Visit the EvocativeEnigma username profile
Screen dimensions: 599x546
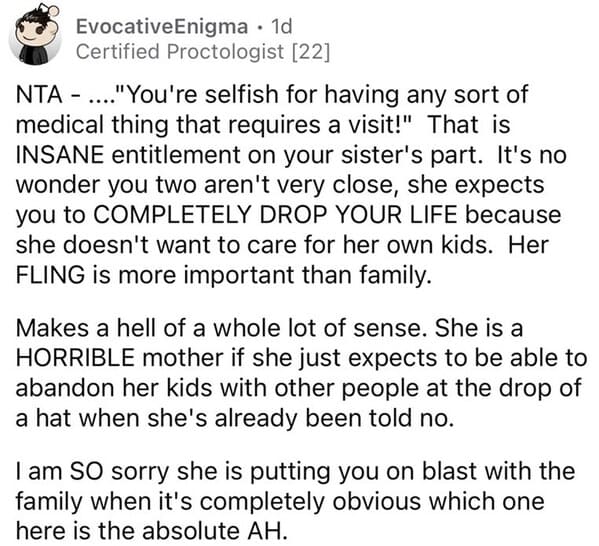[x=162, y=27]
